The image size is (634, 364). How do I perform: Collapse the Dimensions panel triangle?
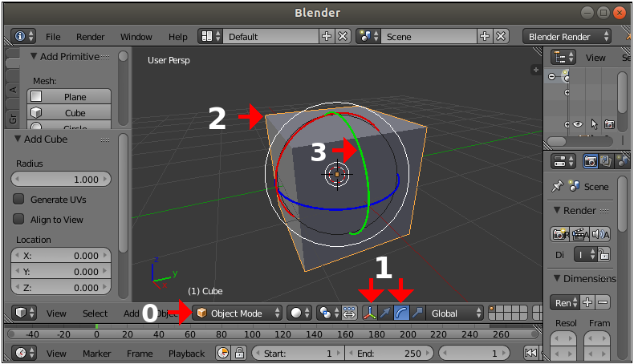pyautogui.click(x=557, y=278)
